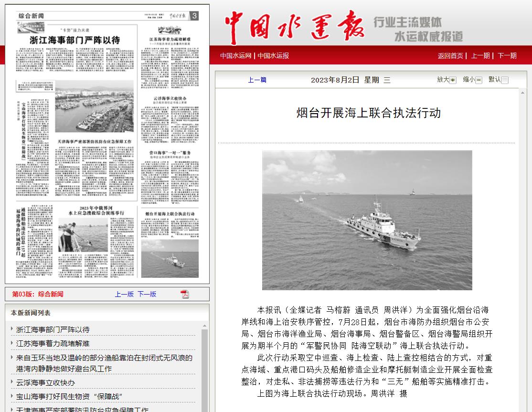Open article 浙江海事部门严阵以待 in news list

click(x=53, y=329)
